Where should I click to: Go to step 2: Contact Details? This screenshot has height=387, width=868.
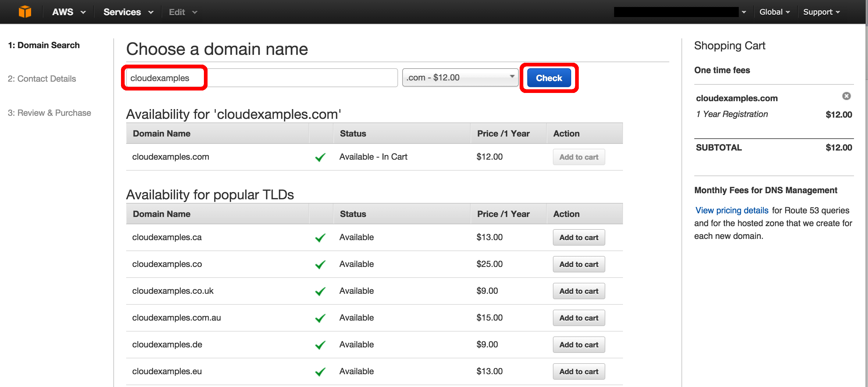point(41,79)
